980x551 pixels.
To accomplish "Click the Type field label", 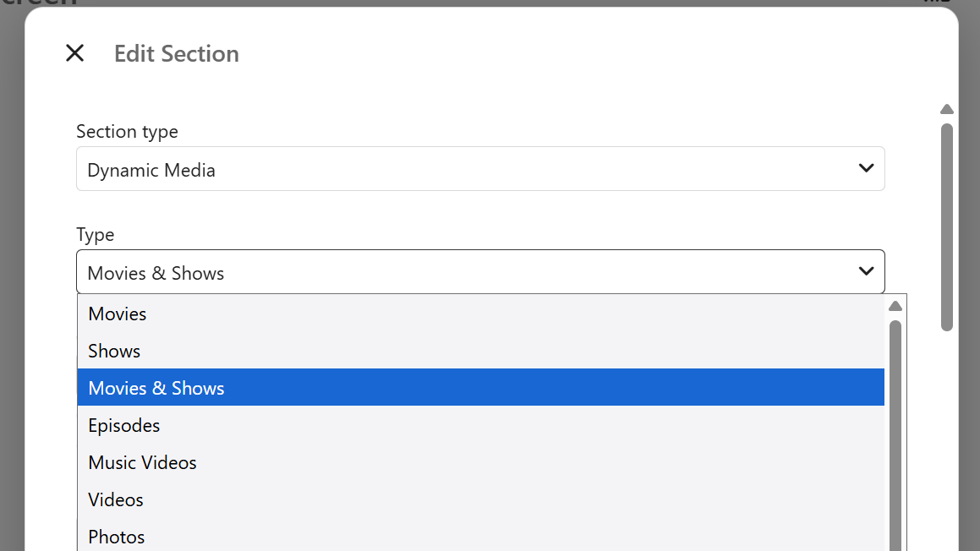I will click(x=95, y=234).
